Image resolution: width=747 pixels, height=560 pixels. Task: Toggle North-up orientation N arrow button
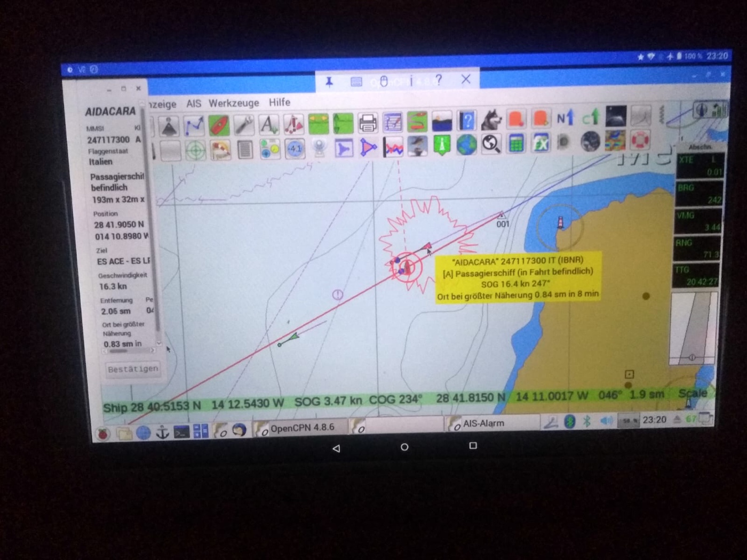point(565,118)
